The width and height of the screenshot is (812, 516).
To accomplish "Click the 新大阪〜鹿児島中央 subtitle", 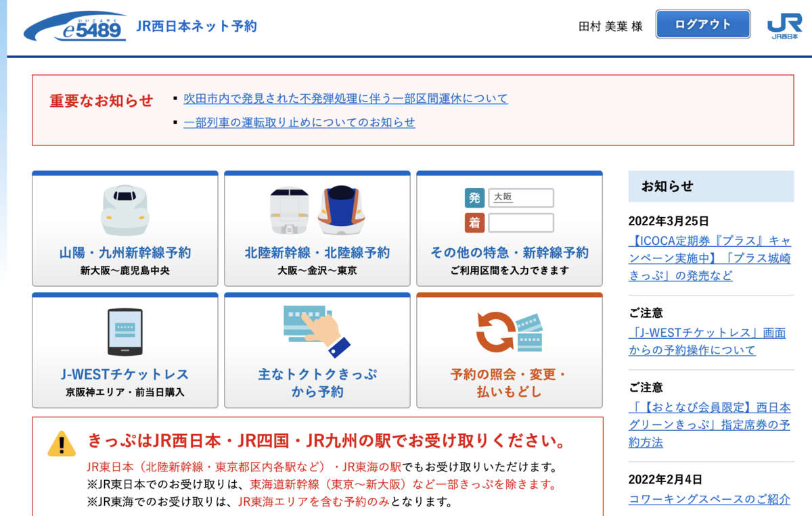I will pos(125,271).
